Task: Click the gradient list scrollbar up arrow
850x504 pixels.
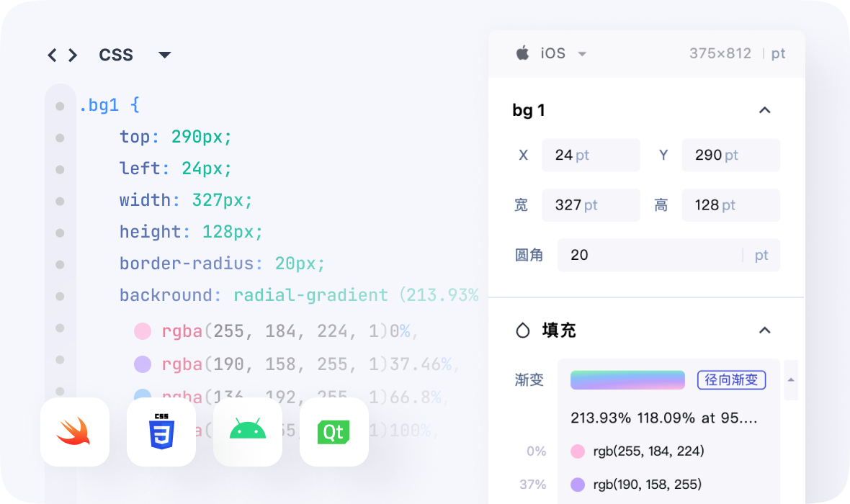Action: 791,379
